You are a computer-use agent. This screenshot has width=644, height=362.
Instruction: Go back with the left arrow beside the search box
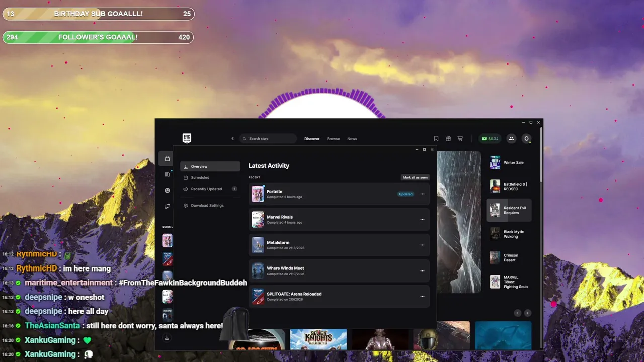click(232, 139)
